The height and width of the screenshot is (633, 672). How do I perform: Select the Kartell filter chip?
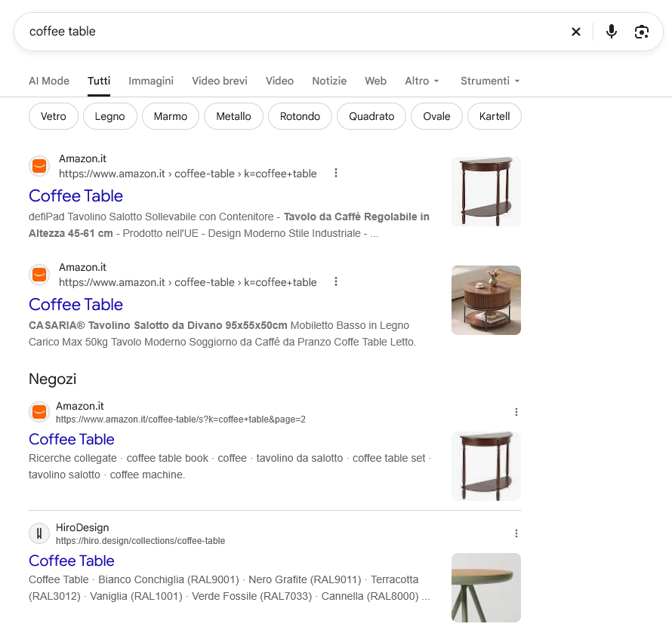click(494, 116)
